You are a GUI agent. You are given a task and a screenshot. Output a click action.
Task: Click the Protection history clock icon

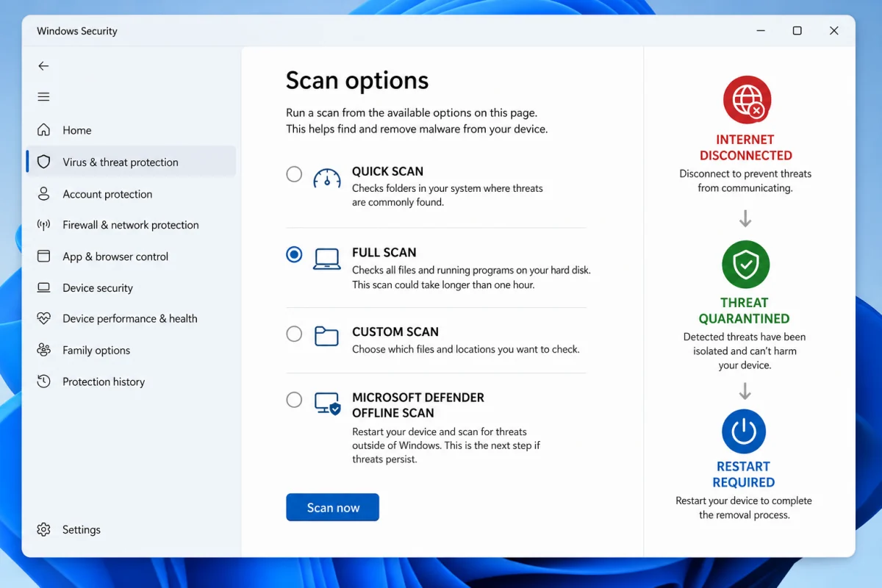coord(44,381)
